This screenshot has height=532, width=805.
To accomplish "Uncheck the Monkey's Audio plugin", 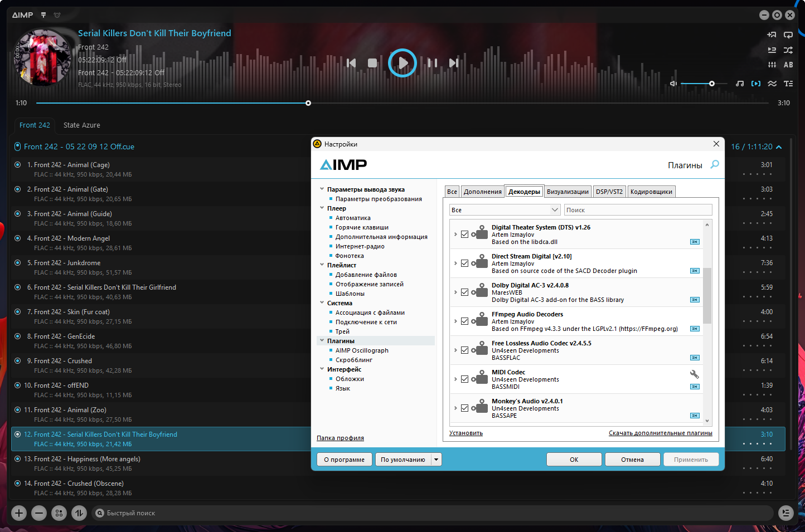I will coord(464,408).
